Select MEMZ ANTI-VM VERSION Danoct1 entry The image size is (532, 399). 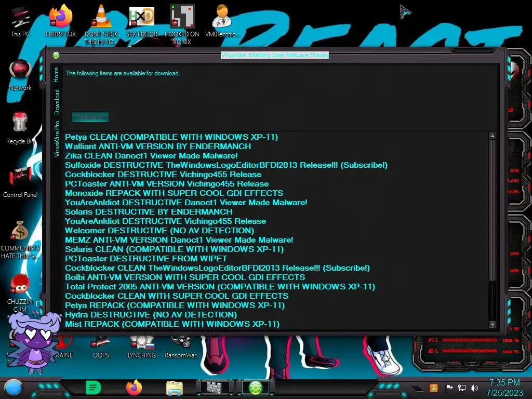[179, 240]
